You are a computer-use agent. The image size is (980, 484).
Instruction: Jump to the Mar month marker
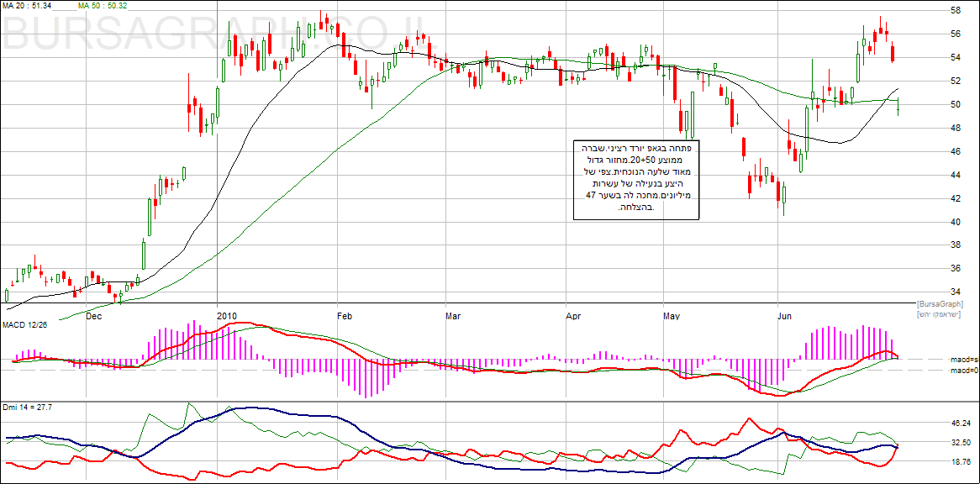[453, 316]
